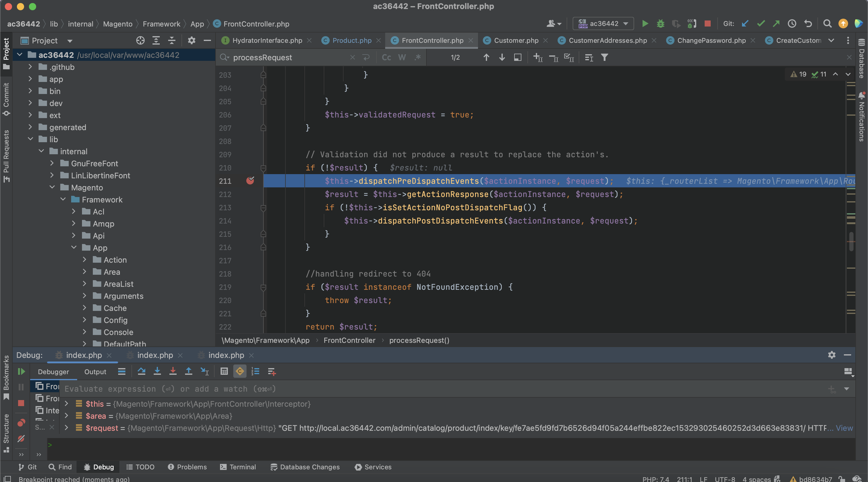Viewport: 868px width, 482px height.
Task: Toggle the breakpoint on line 211
Action: pos(251,181)
